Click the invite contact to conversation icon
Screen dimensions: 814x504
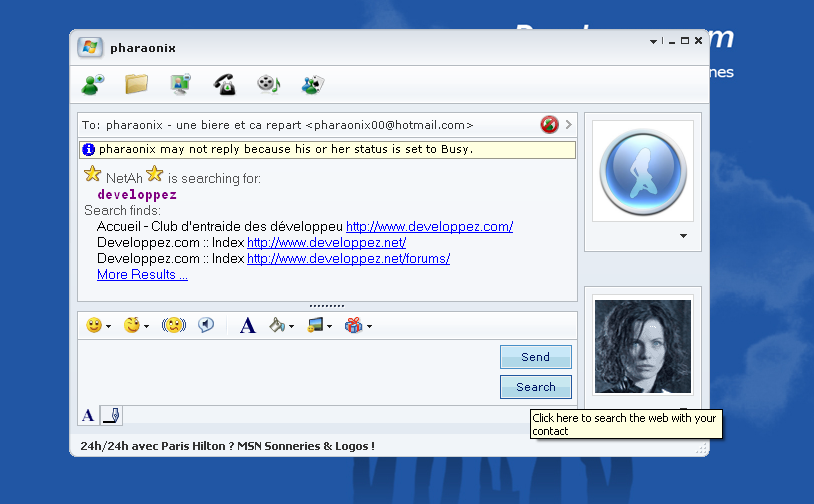coord(93,85)
